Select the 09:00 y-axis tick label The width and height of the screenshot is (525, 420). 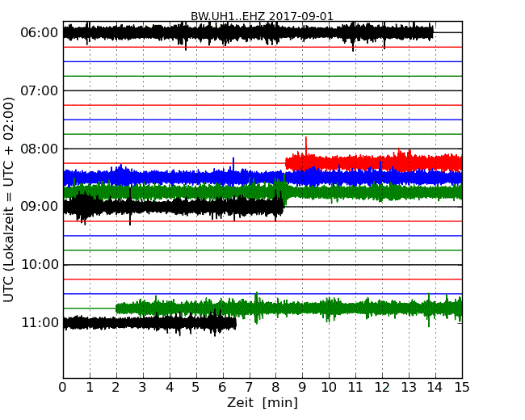[x=39, y=207]
